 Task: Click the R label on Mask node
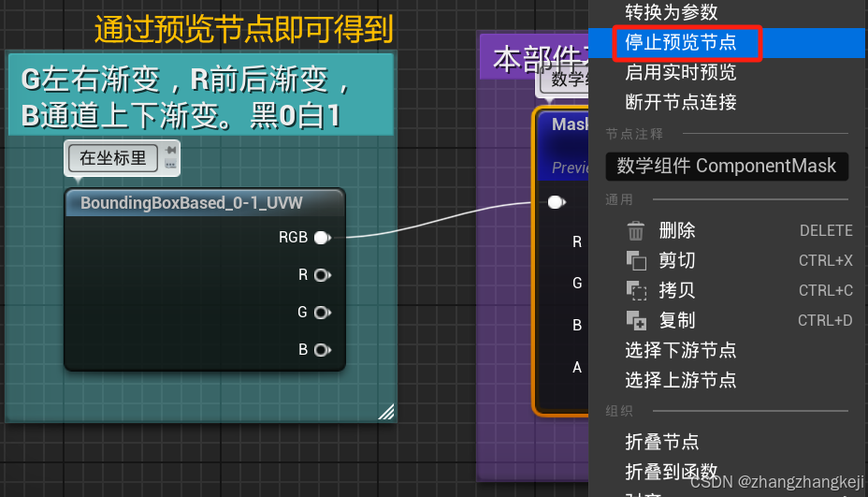tap(577, 242)
